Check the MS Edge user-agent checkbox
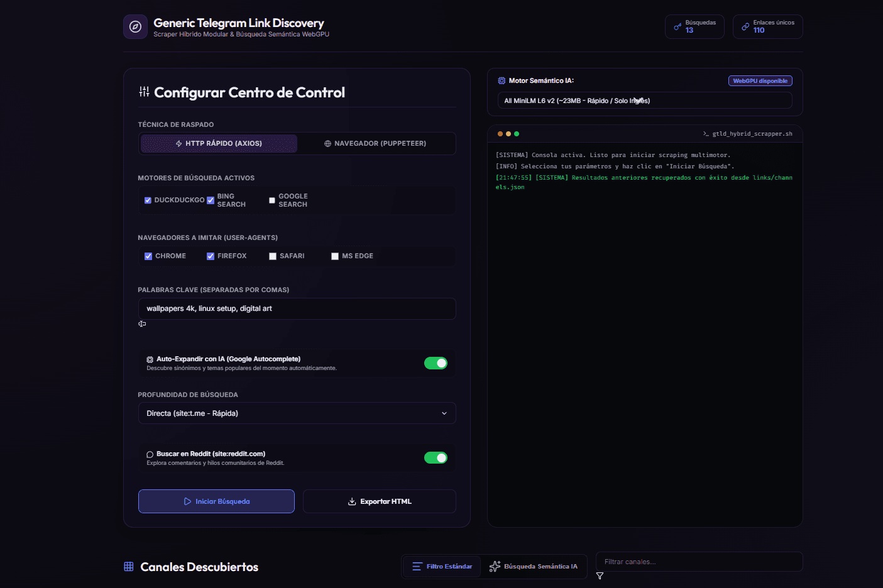 (335, 256)
